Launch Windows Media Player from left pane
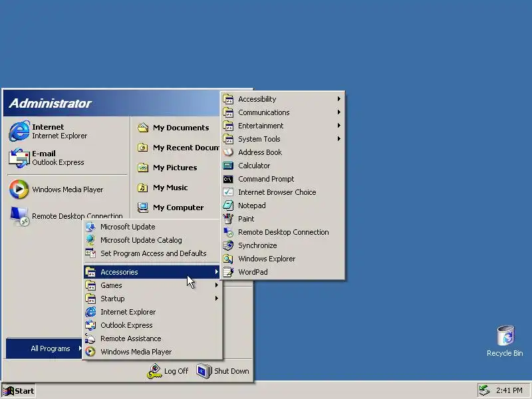532x399 pixels. coord(67,190)
